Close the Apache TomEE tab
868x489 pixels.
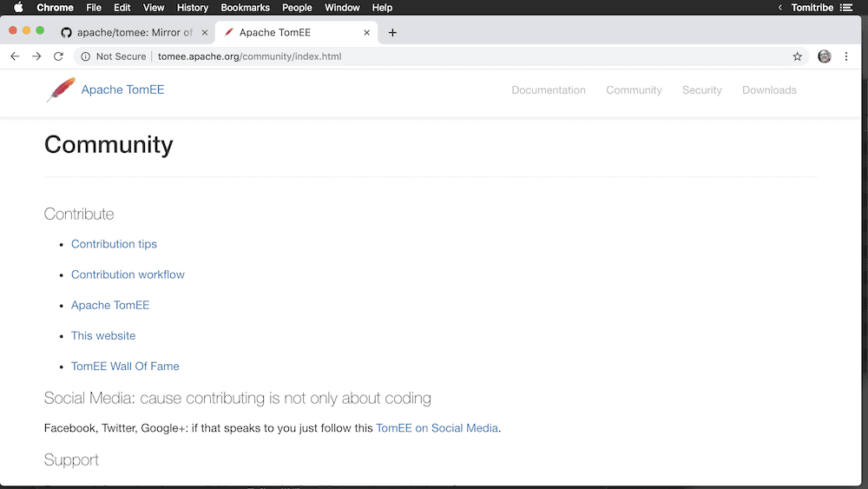point(366,33)
